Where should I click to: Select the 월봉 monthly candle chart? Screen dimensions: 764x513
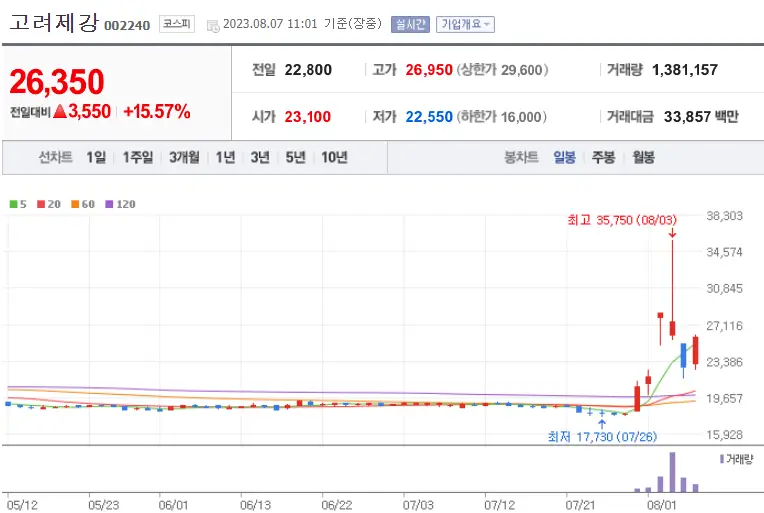tap(643, 157)
